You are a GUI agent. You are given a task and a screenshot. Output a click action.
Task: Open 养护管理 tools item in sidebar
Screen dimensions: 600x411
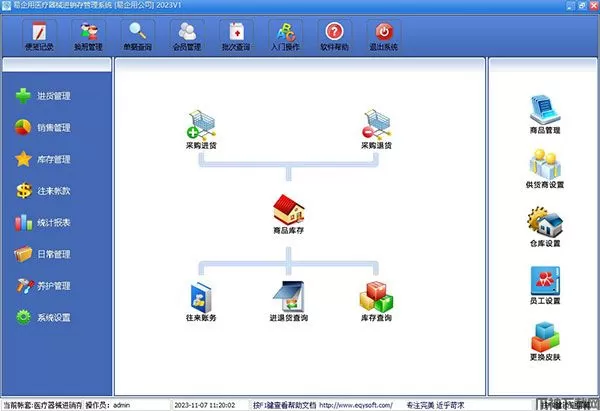point(43,286)
